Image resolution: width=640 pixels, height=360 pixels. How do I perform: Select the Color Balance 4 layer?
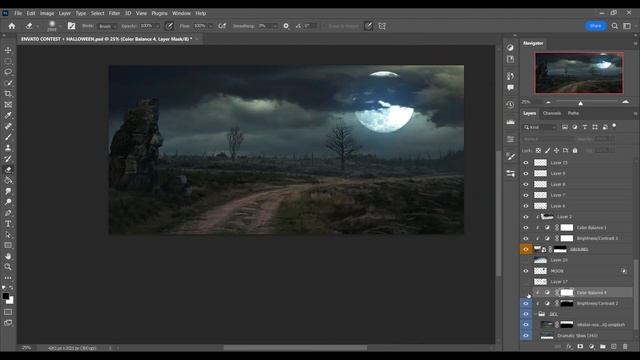591,293
